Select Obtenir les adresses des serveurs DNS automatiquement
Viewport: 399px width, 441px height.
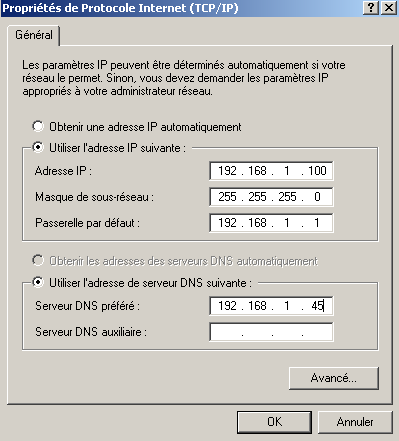click(x=38, y=261)
